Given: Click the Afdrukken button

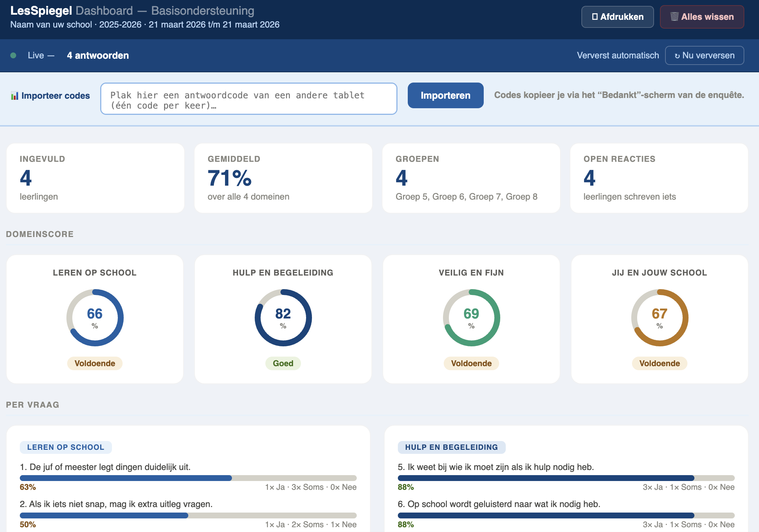Looking at the screenshot, I should click(617, 17).
